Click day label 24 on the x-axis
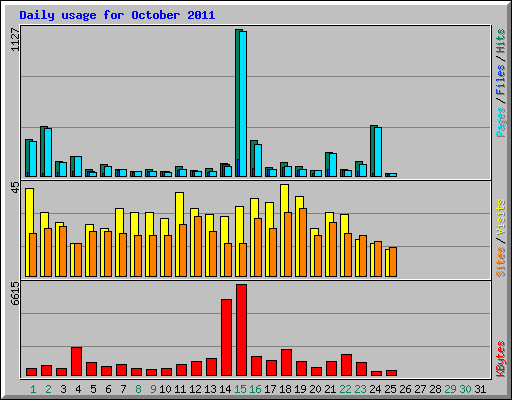Screen dimensions: 512x400 click(375, 389)
